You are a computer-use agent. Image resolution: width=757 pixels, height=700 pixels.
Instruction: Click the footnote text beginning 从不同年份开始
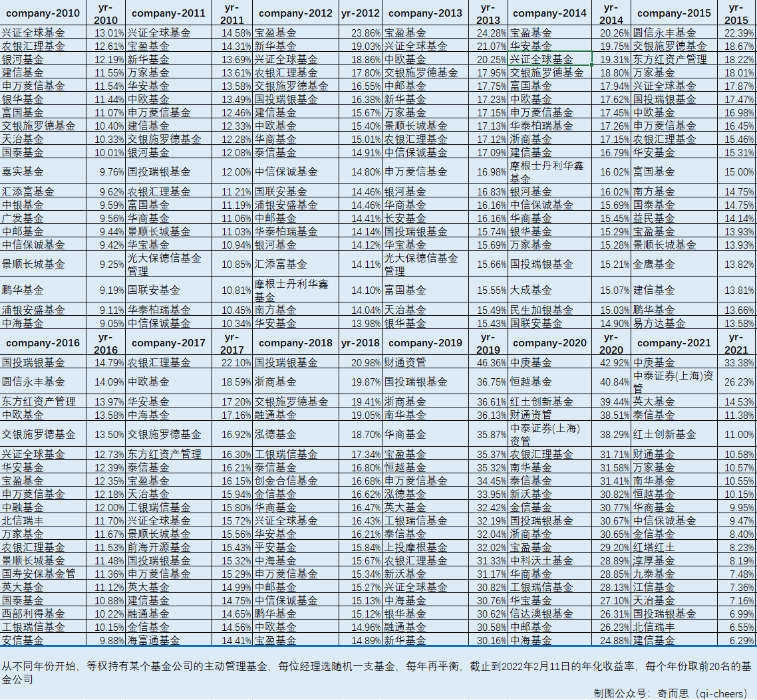[376, 673]
